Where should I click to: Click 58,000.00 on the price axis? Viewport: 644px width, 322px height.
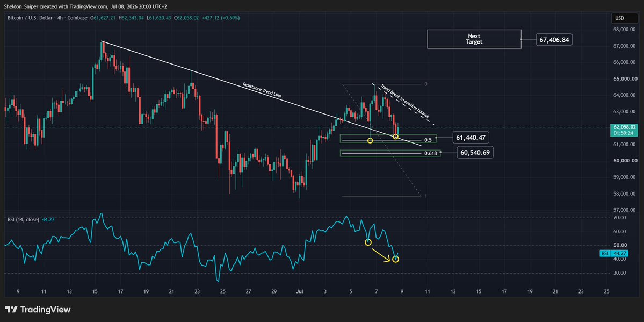[625, 194]
